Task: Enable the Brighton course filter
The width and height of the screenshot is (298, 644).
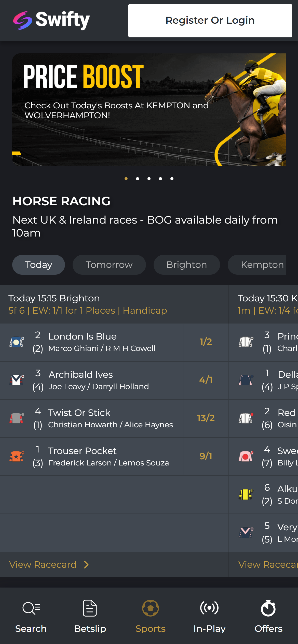Action: [186, 265]
